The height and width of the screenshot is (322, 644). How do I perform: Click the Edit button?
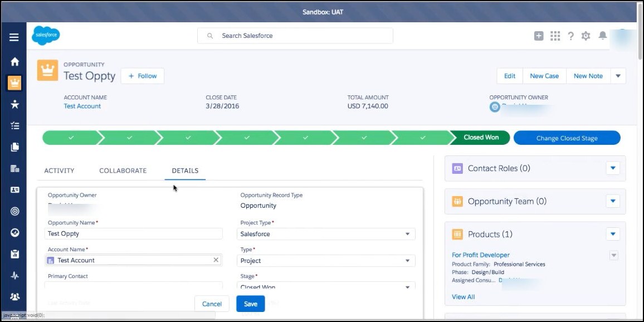(510, 76)
